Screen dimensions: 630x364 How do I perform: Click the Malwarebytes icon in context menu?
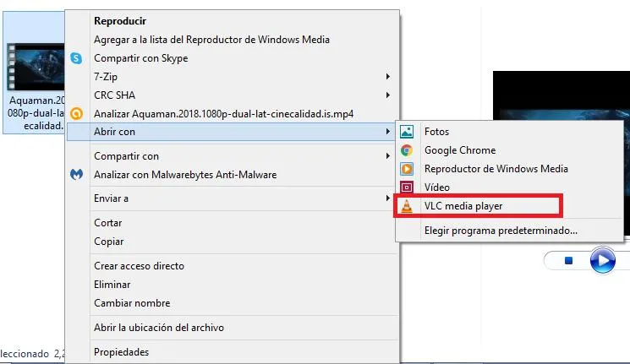(x=76, y=174)
